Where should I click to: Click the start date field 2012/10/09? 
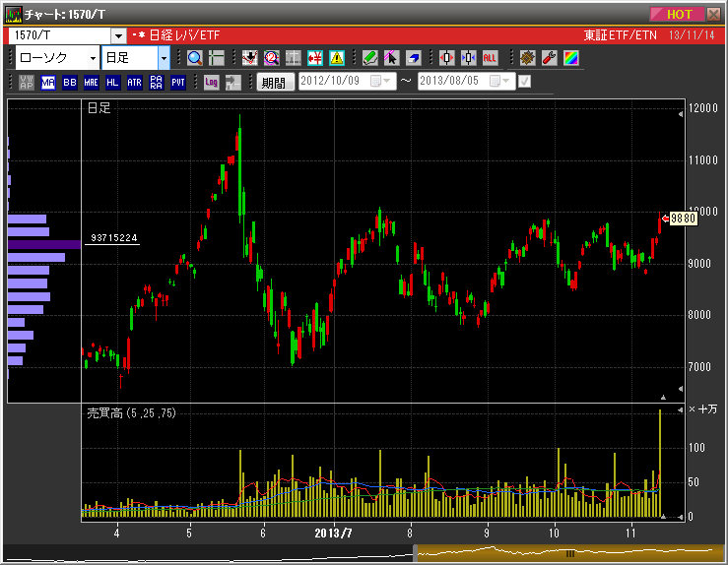point(334,82)
